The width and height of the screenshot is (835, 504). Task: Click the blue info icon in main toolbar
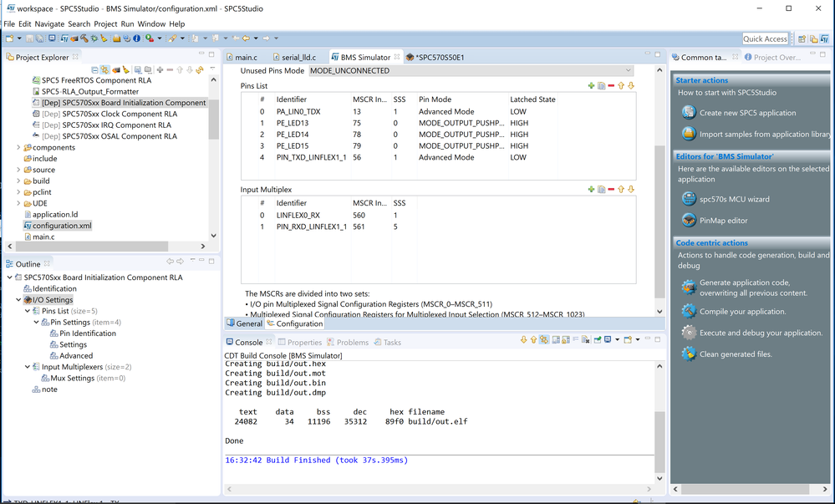[x=136, y=38]
